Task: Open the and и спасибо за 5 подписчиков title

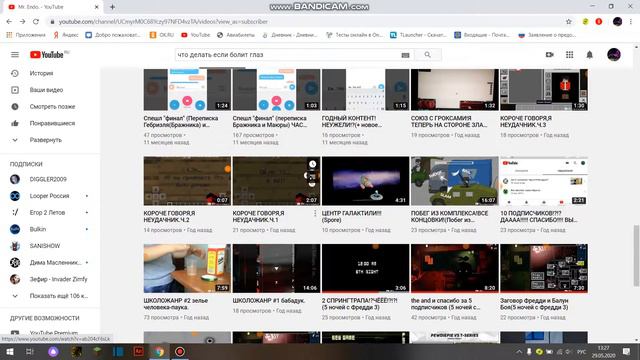Action: point(445,304)
